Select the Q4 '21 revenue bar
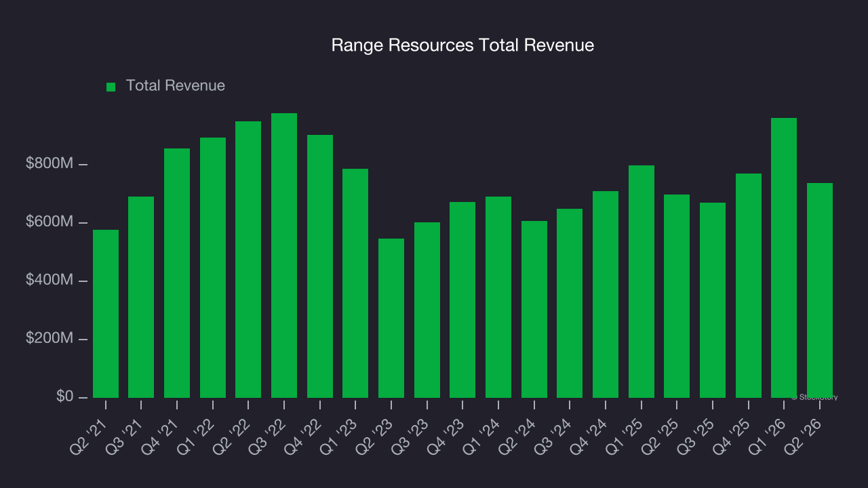The width and height of the screenshot is (868, 488). (x=177, y=273)
